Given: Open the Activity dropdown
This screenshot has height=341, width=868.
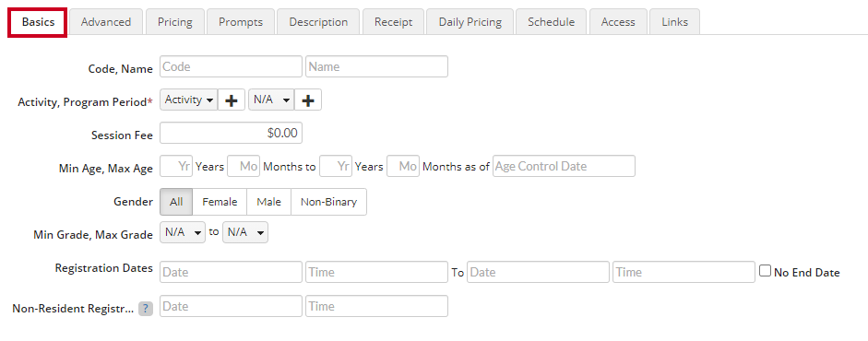Looking at the screenshot, I should (189, 100).
